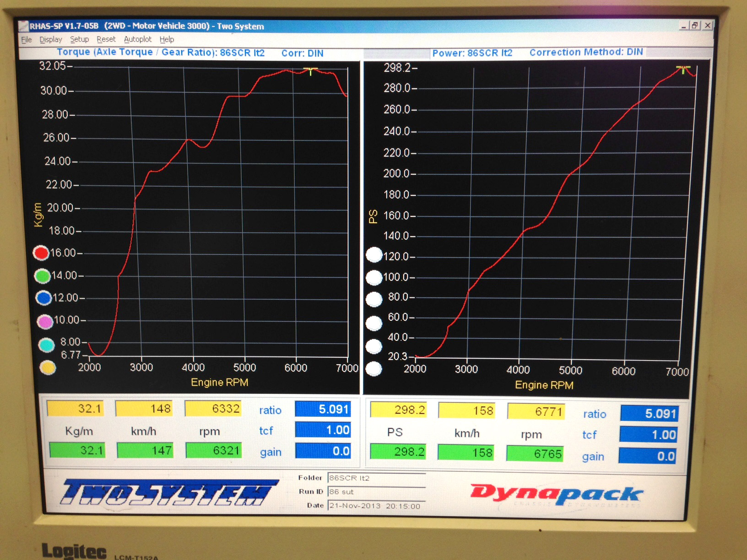Click torque panel ratio value 5.091
The image size is (747, 560).
(x=323, y=409)
